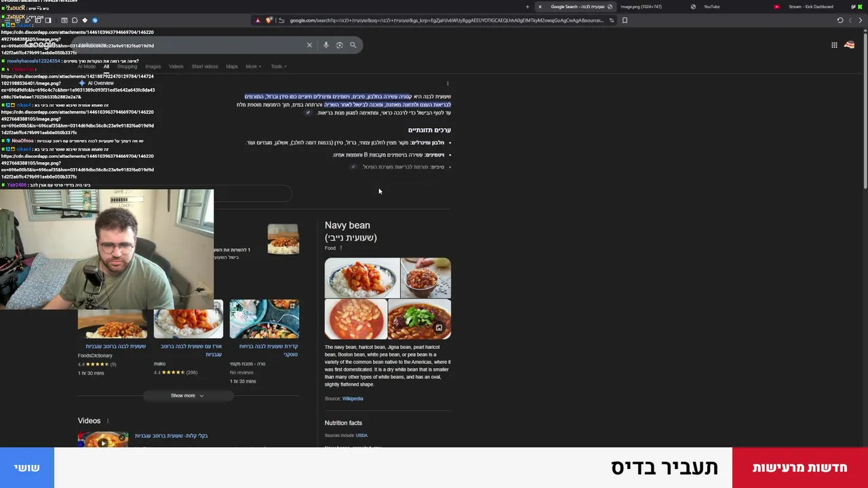868x488 pixels.
Task: Open more images for Navy bean
Action: point(439,328)
